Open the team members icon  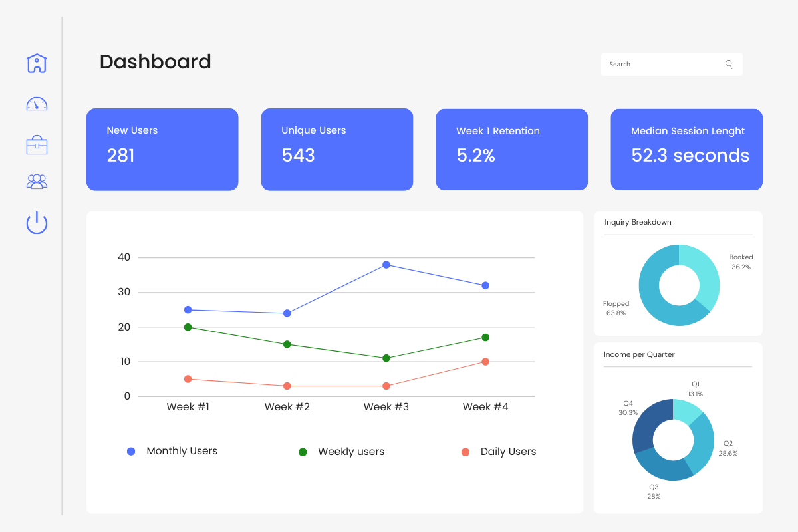[37, 181]
